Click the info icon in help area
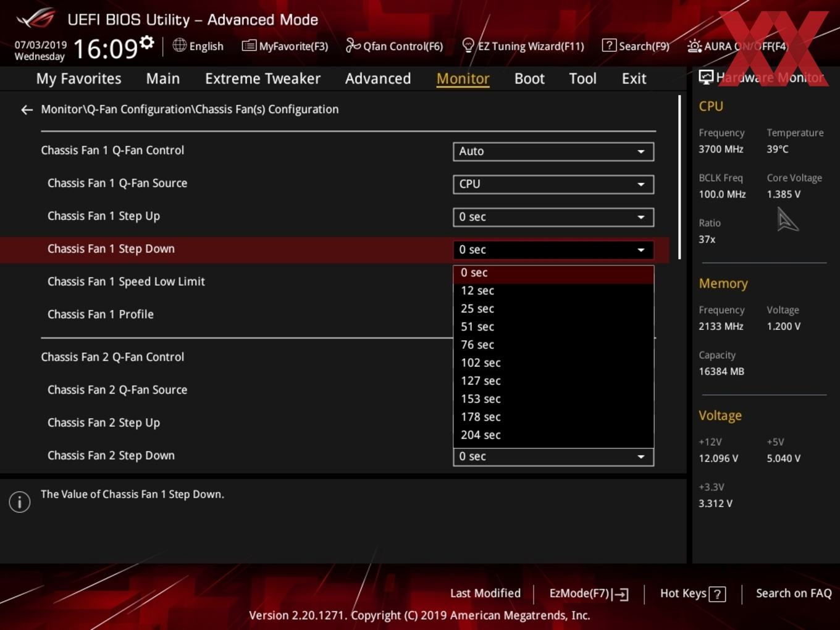Viewport: 840px width, 630px height. 20,502
